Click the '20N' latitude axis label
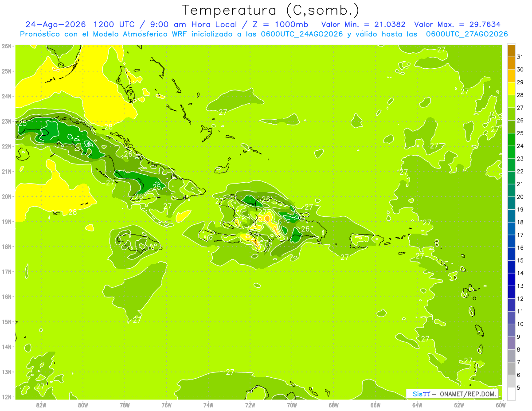This screenshot has height=411, width=532. coord(7,196)
